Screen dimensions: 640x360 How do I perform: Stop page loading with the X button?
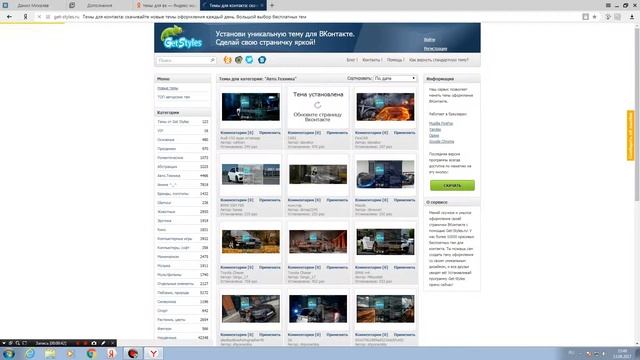[x=39, y=17]
